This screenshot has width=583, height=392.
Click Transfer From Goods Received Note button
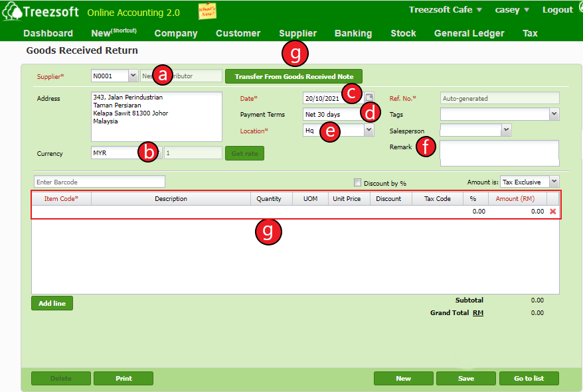tap(293, 76)
